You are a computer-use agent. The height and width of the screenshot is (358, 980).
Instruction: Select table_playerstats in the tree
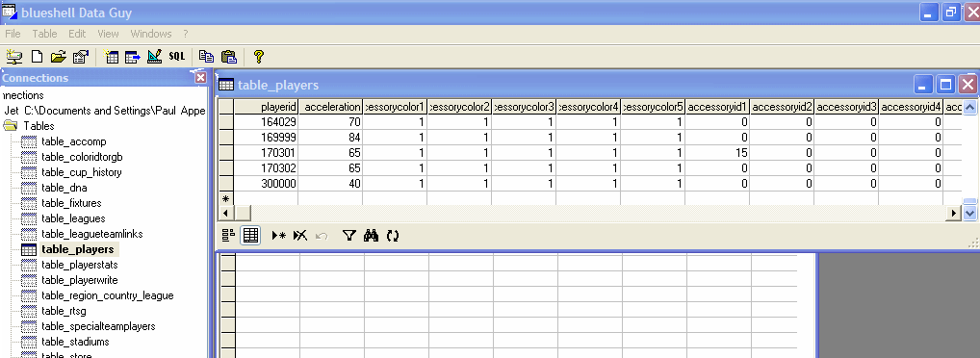click(x=79, y=265)
